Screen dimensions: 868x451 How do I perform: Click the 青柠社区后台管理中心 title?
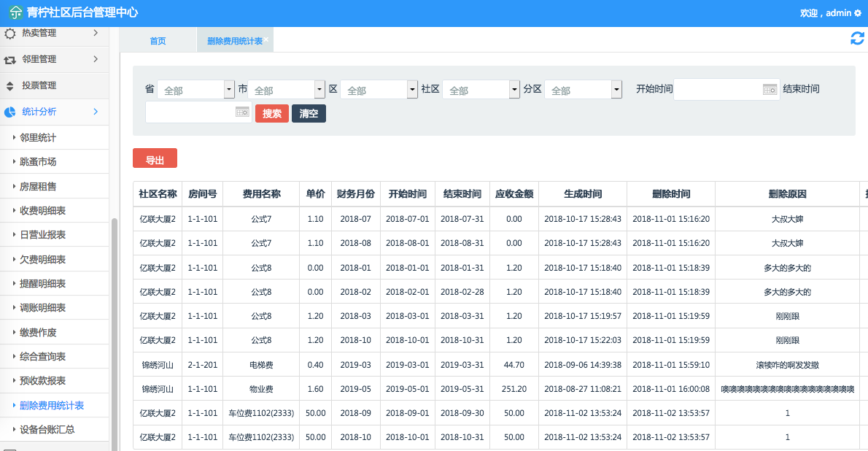click(82, 12)
